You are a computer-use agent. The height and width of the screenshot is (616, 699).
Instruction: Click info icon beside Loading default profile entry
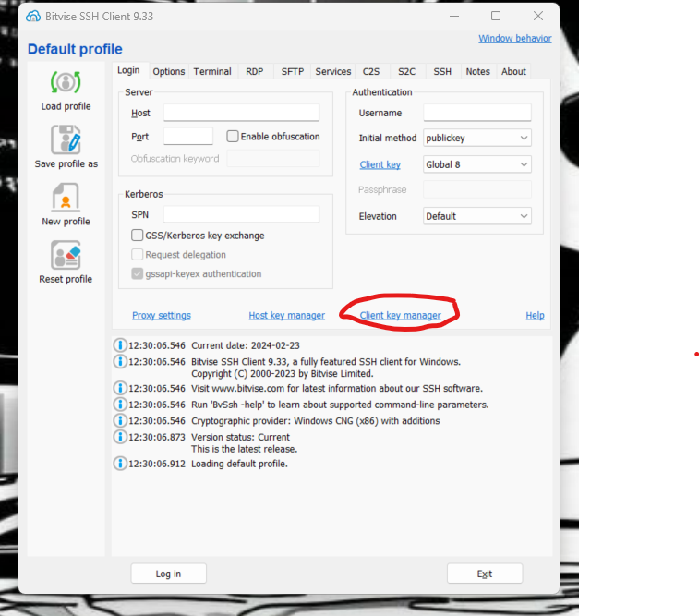point(119,464)
